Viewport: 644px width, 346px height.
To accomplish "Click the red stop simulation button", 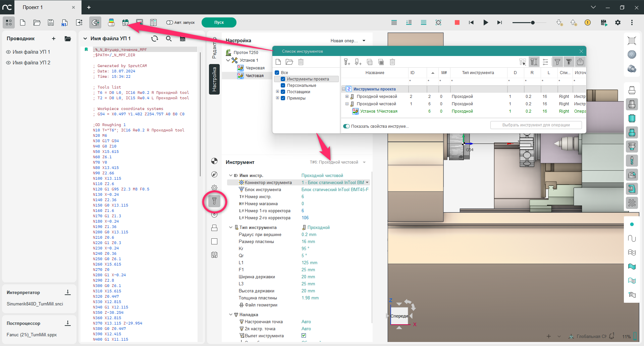I will (x=457, y=22).
